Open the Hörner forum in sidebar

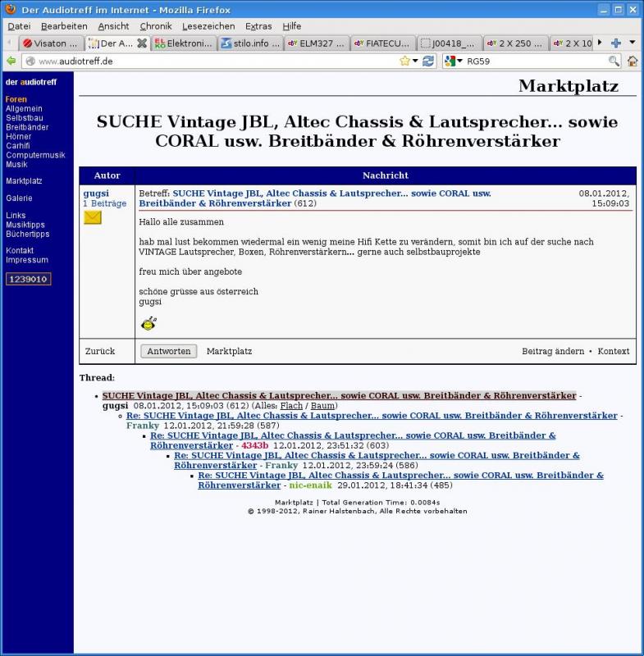point(18,136)
